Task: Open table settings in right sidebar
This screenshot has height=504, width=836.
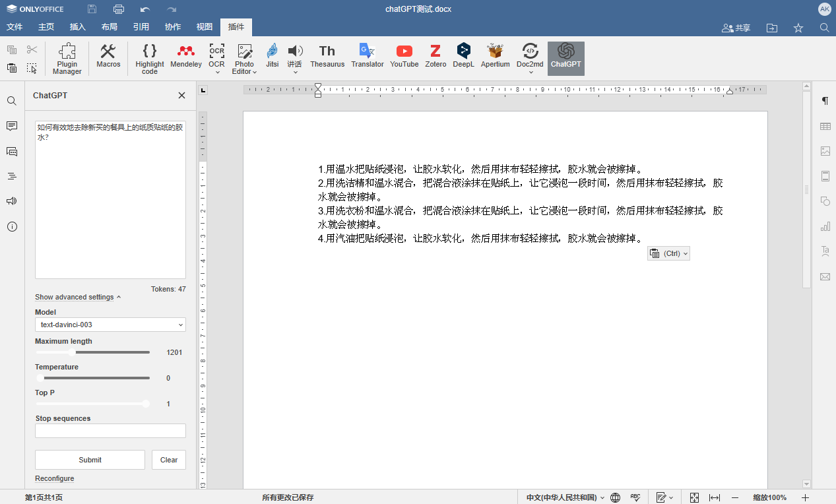Action: 825,126
